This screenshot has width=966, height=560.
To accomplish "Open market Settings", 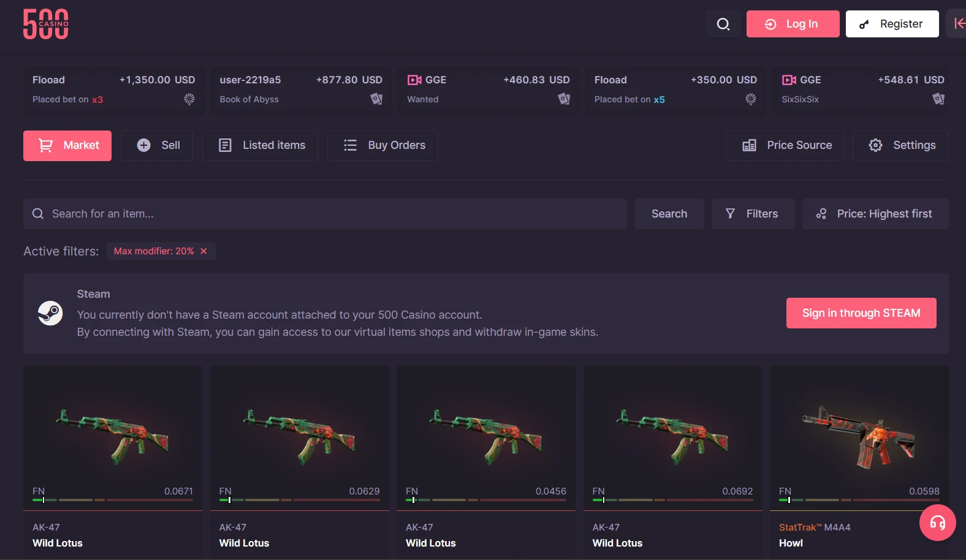I will coord(900,146).
